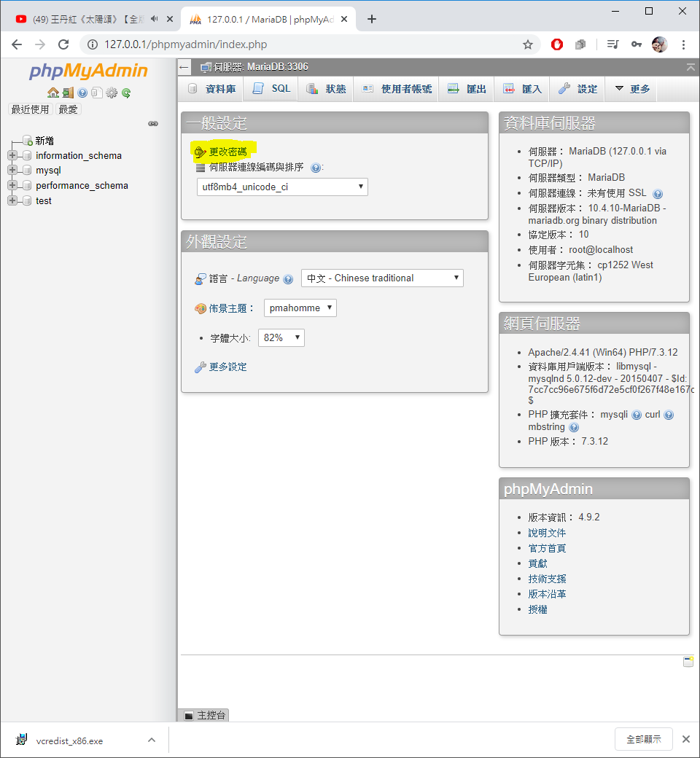Bookmark this page with the star icon
Screen dimensions: 700x758
tap(528, 44)
